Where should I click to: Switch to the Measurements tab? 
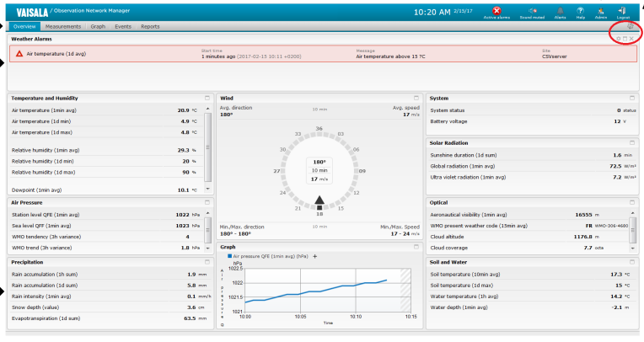point(63,26)
